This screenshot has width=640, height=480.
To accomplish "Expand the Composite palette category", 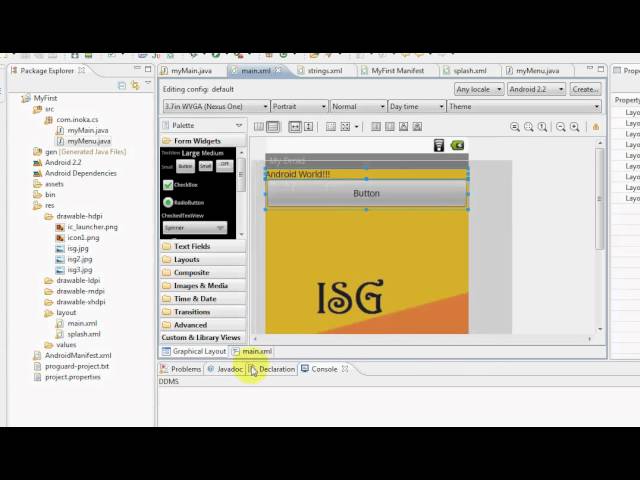I will pyautogui.click(x=203, y=273).
